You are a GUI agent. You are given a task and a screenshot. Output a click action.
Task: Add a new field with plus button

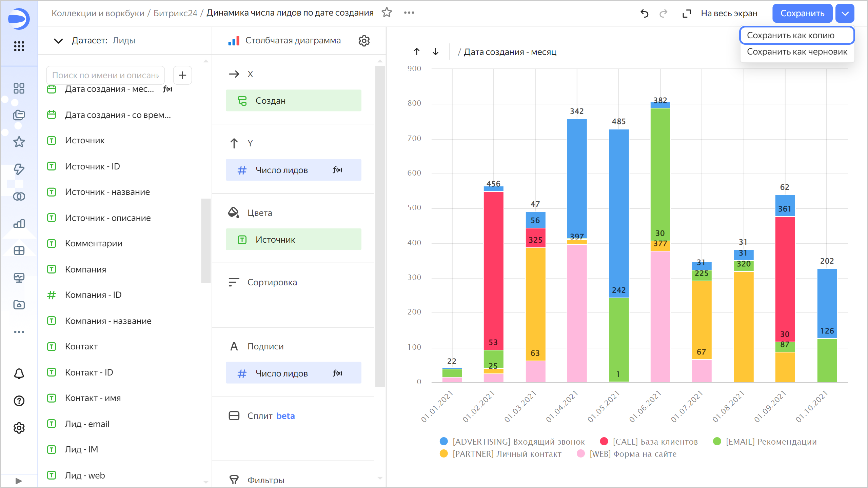[x=182, y=75]
